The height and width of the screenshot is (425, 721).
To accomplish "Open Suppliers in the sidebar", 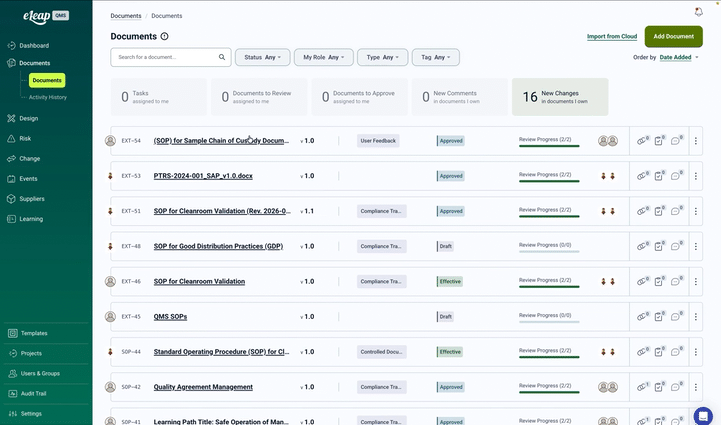I will pyautogui.click(x=32, y=198).
